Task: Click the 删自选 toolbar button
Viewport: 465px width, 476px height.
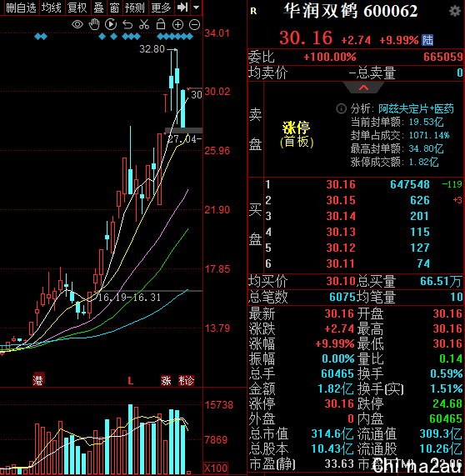Action: pyautogui.click(x=21, y=8)
